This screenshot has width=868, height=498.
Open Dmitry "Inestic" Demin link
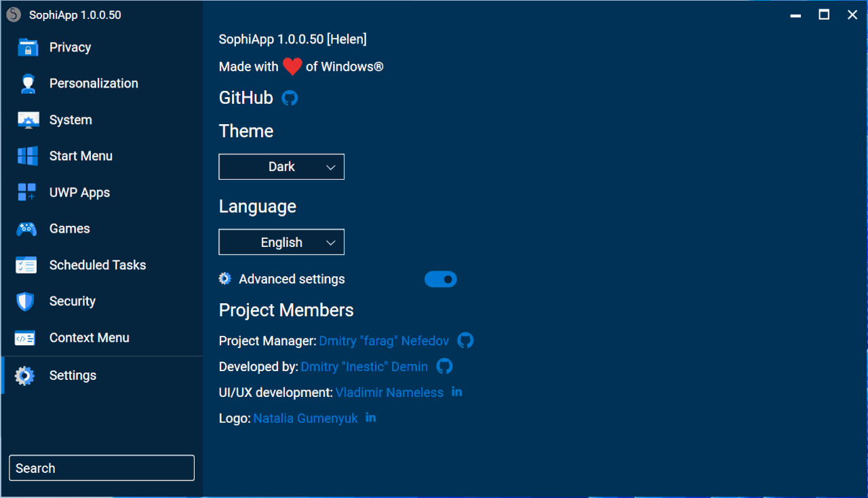pos(364,367)
